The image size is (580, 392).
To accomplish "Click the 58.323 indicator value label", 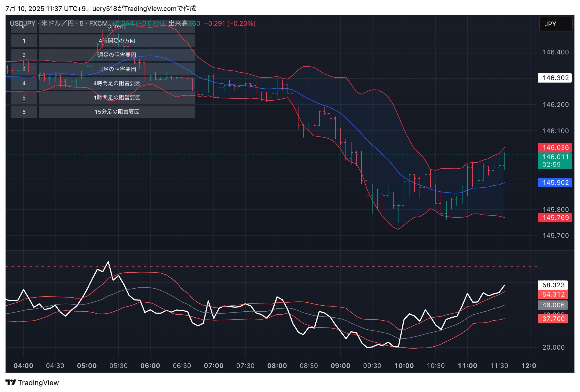I will click(x=553, y=285).
